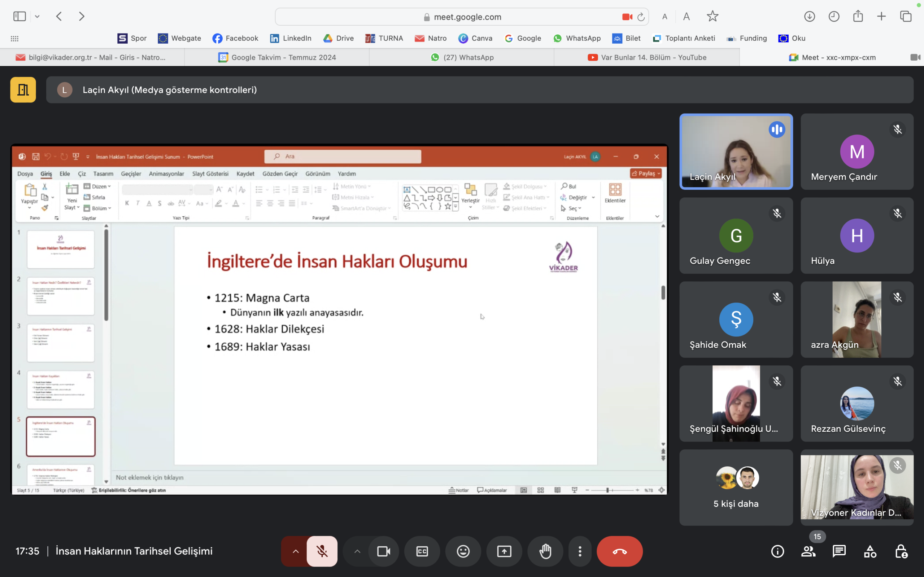Click more options three-dot button
This screenshot has width=924, height=577.
click(x=580, y=551)
